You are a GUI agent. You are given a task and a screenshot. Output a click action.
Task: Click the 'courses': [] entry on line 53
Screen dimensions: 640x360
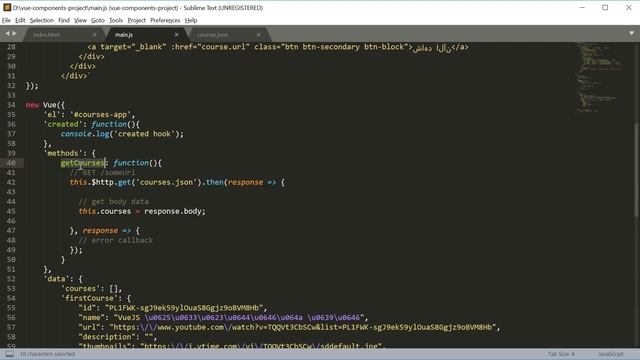pos(91,289)
